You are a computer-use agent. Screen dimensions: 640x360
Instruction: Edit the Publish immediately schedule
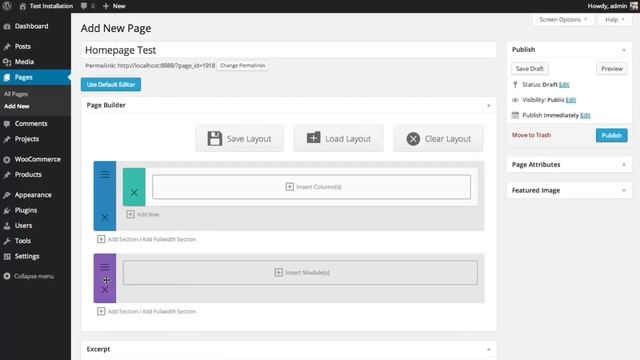pos(585,116)
